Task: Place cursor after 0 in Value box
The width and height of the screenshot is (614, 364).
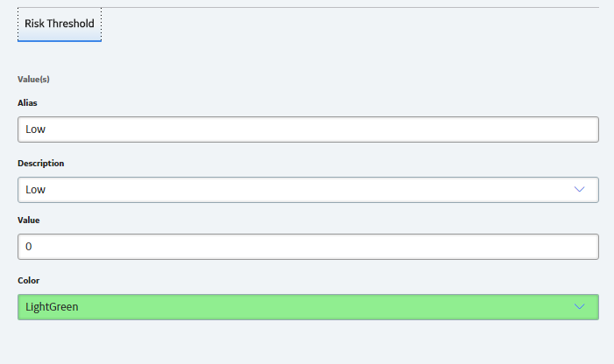Action: 32,247
